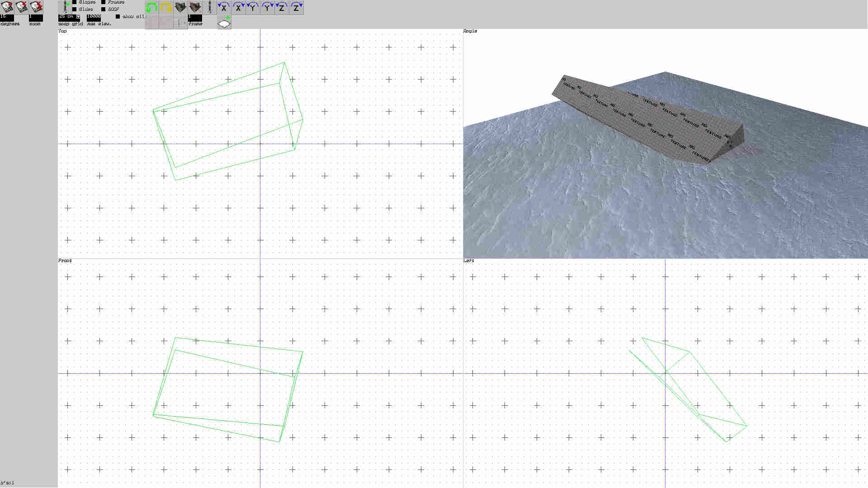Rotate the object clockwise around Z

click(x=296, y=7)
